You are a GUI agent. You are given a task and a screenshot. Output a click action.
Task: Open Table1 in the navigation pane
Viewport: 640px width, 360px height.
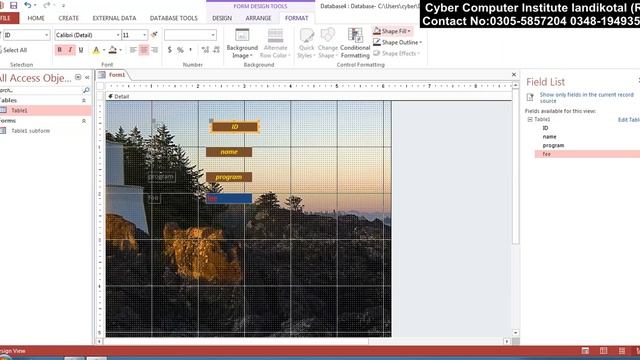pos(45,110)
